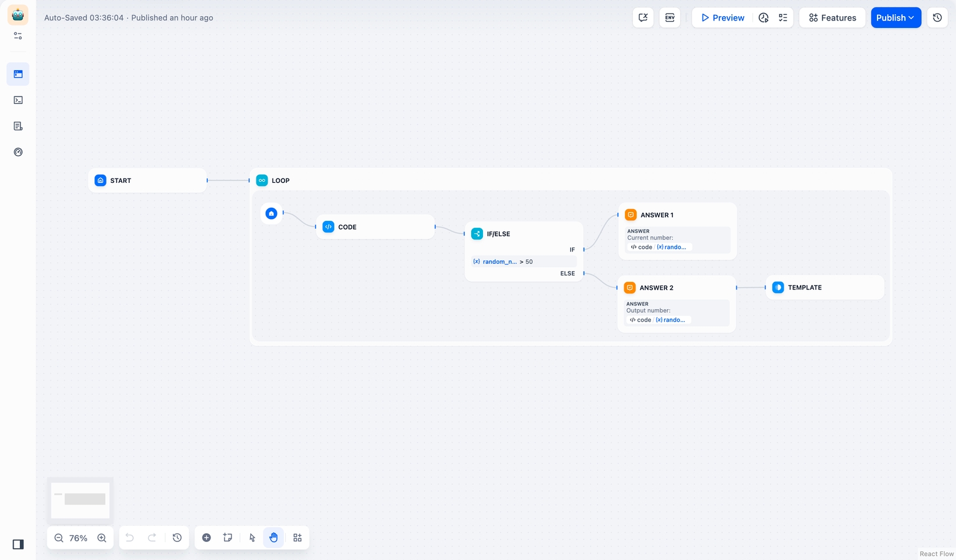
Task: Expand the Publish dropdown
Action: pos(911,17)
